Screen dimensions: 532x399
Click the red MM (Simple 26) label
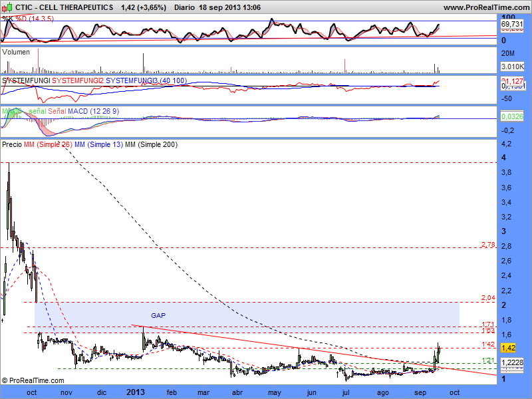pos(48,144)
